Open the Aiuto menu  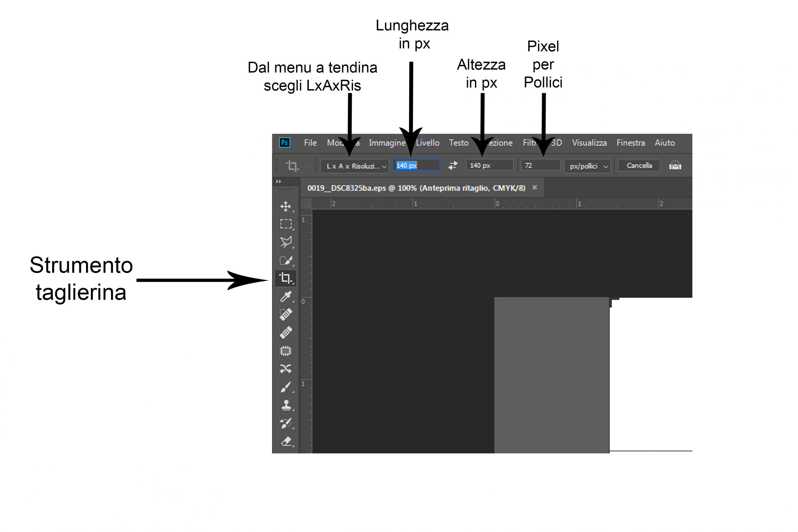pyautogui.click(x=665, y=143)
